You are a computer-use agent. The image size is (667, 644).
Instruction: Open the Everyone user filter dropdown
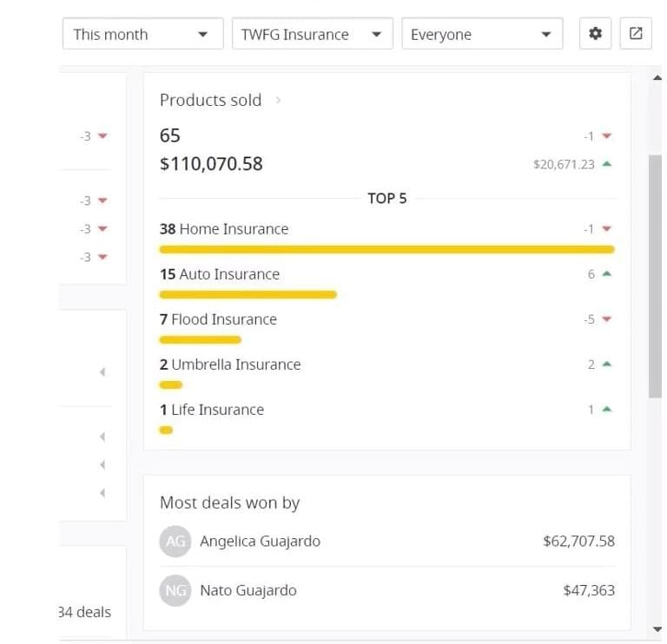482,34
